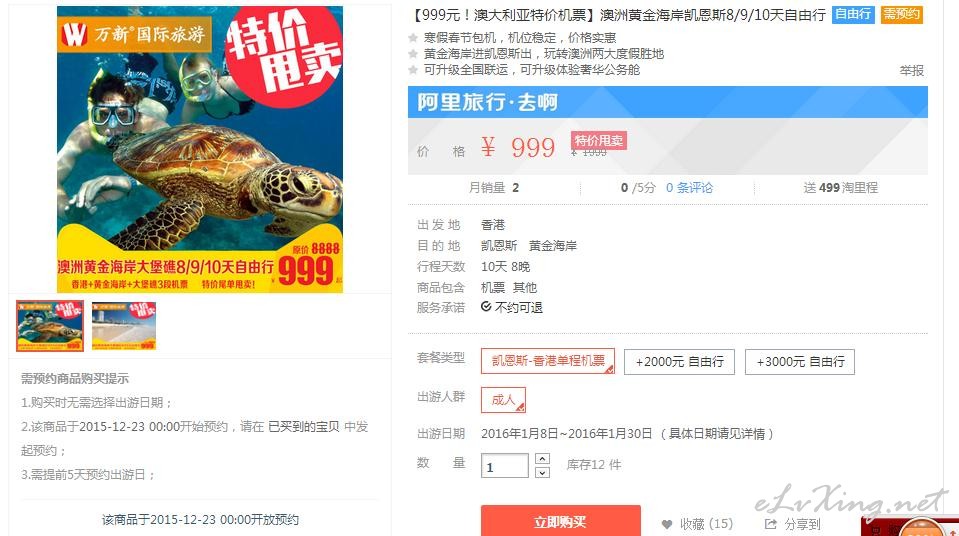The image size is (959, 536).
Task: Decrease quantity with the down arrow
Action: coord(542,472)
